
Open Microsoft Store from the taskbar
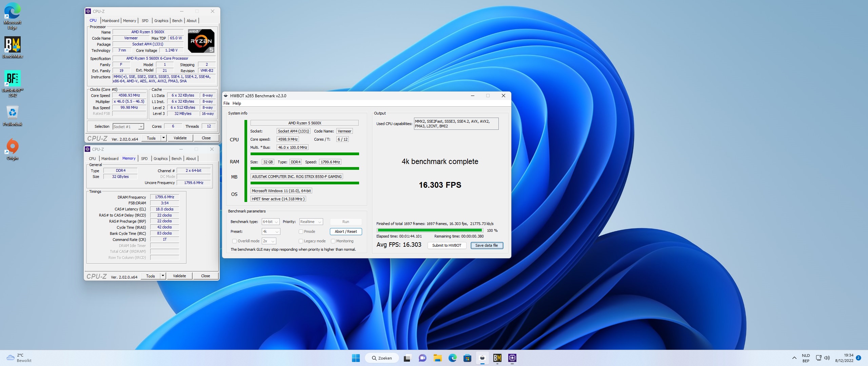(467, 358)
